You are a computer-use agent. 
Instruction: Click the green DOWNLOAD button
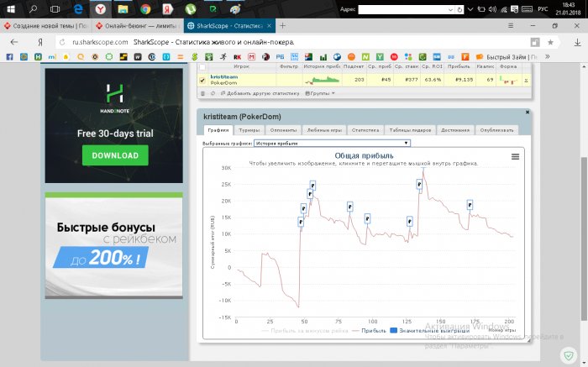[x=115, y=155]
